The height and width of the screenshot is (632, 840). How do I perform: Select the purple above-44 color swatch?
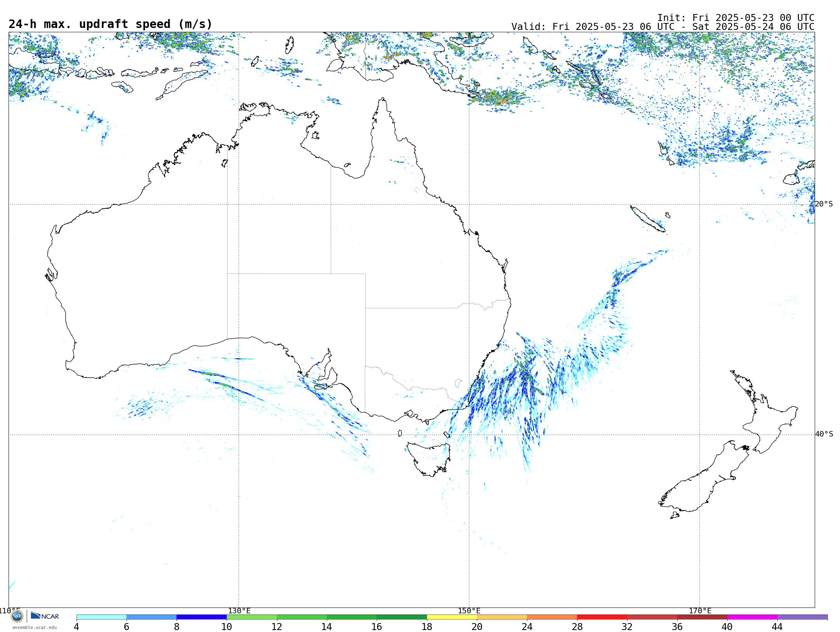click(x=803, y=617)
